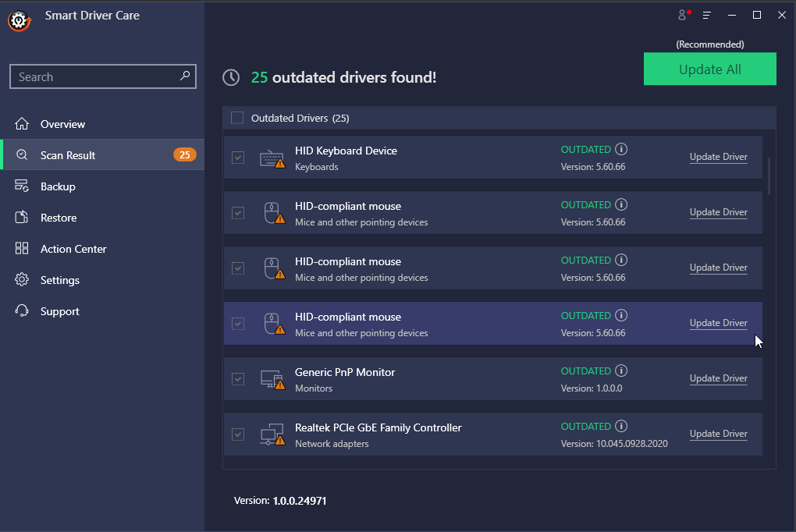Click the driver list vertical scrollbar thumb
796x532 pixels.
click(769, 176)
